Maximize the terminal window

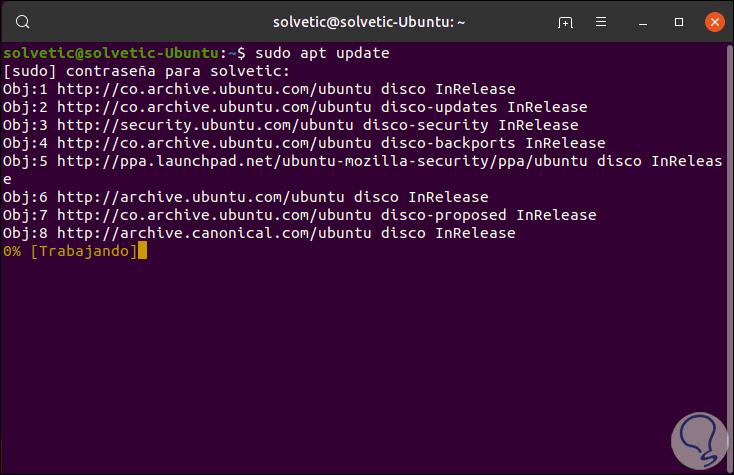pos(680,21)
